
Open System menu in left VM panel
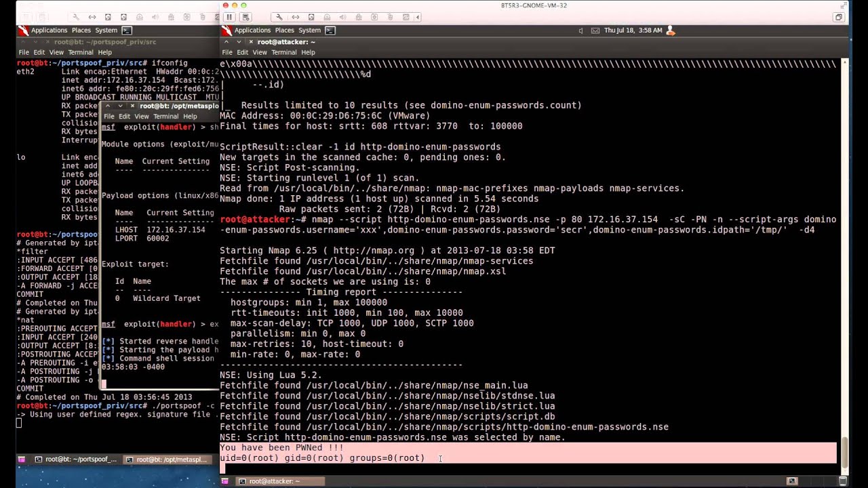tap(106, 30)
